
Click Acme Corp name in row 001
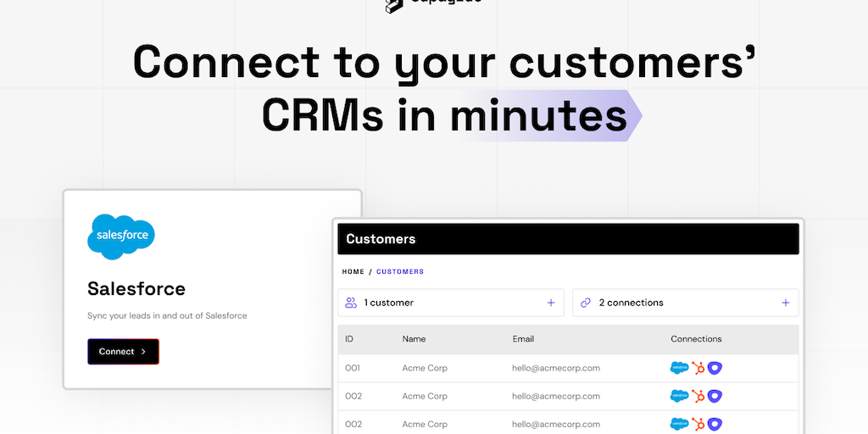[425, 368]
